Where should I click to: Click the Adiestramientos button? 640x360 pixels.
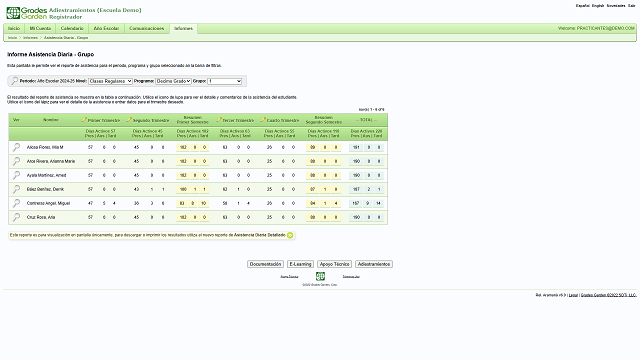374,264
